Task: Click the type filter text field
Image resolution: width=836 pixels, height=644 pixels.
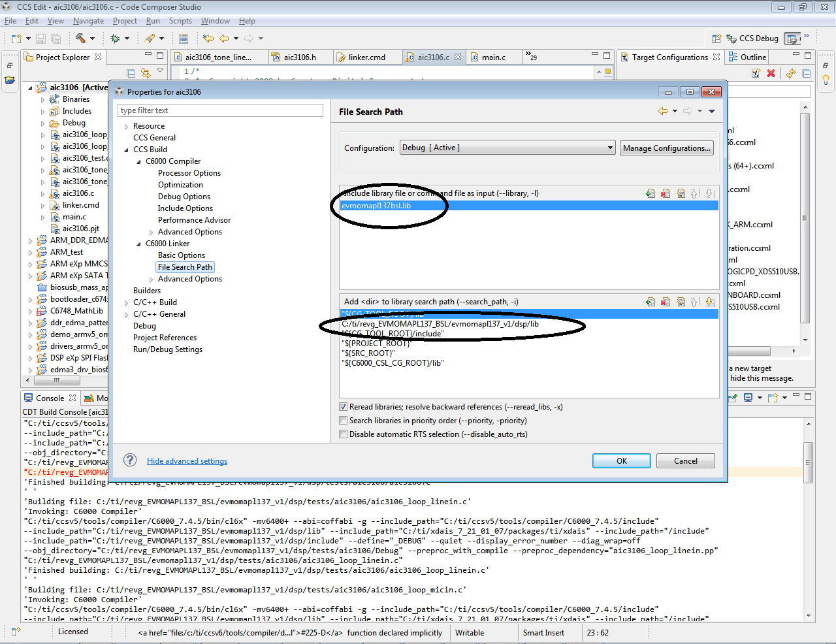Action: click(x=220, y=110)
